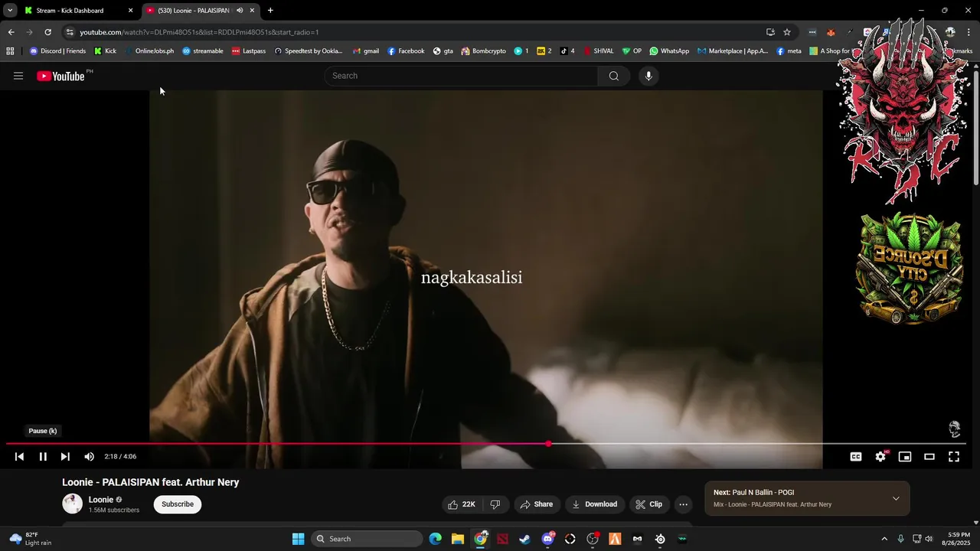The width and height of the screenshot is (980, 551).
Task: Start voice search with the microphone
Action: 648,76
